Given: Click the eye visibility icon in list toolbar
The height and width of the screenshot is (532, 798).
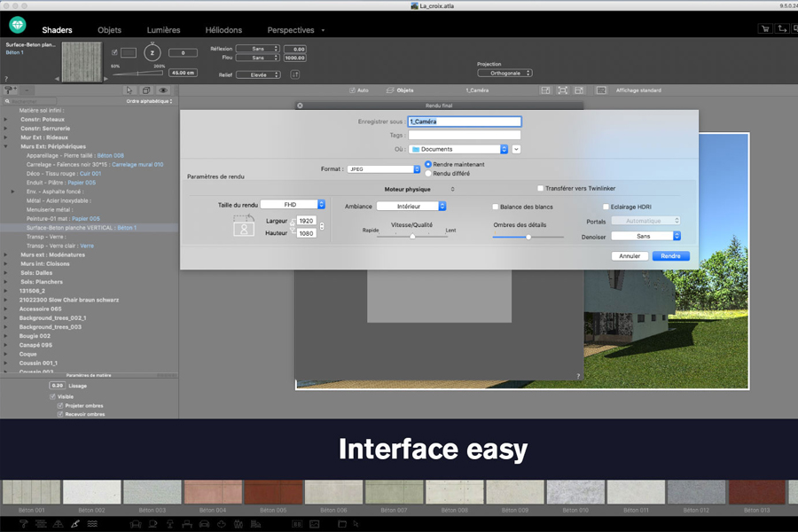Looking at the screenshot, I should click(163, 90).
